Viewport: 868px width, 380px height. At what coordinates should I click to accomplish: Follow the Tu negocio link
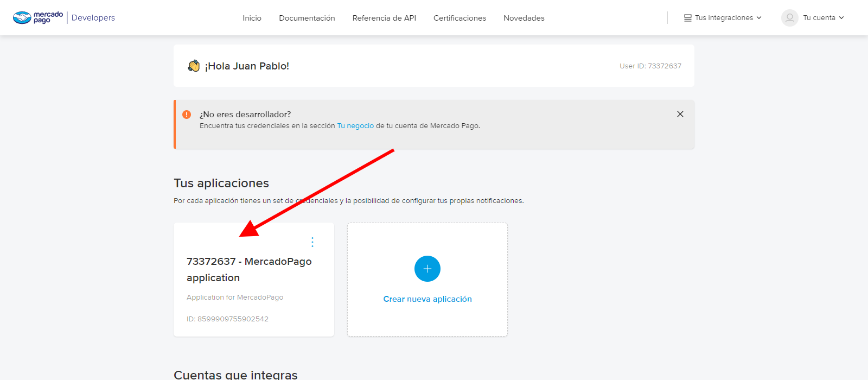[x=355, y=126]
